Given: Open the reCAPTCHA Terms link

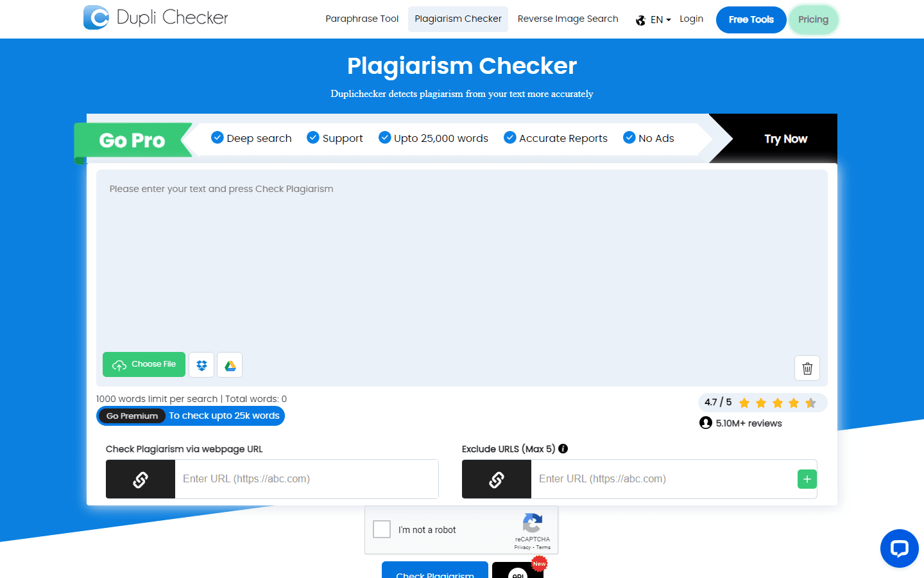Looking at the screenshot, I should pyautogui.click(x=543, y=548).
